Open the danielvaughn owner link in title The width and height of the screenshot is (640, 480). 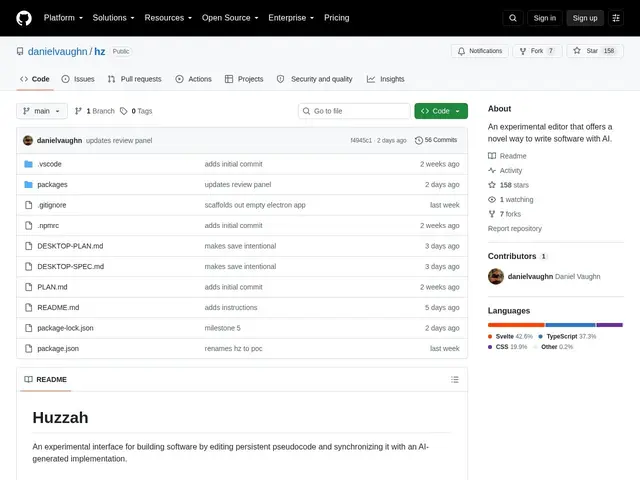[58, 51]
